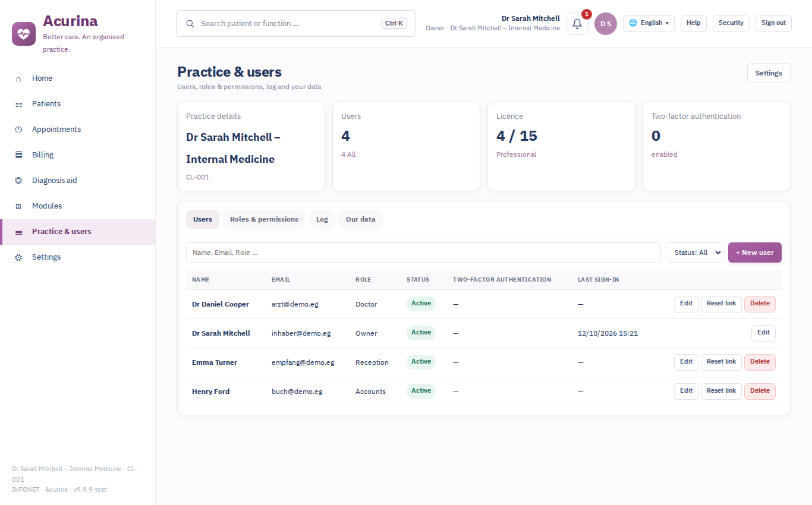Click the Two-factor authentication card

[x=716, y=146]
